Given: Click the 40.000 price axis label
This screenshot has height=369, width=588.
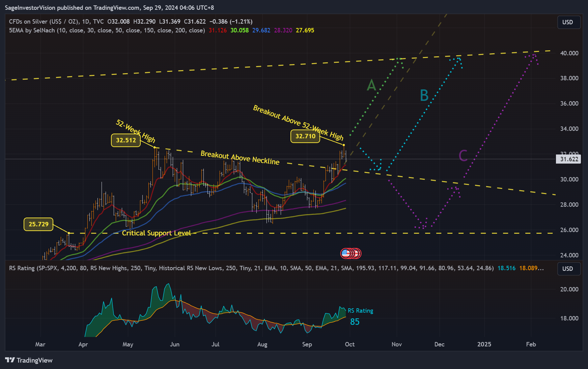Looking at the screenshot, I should pyautogui.click(x=569, y=53).
